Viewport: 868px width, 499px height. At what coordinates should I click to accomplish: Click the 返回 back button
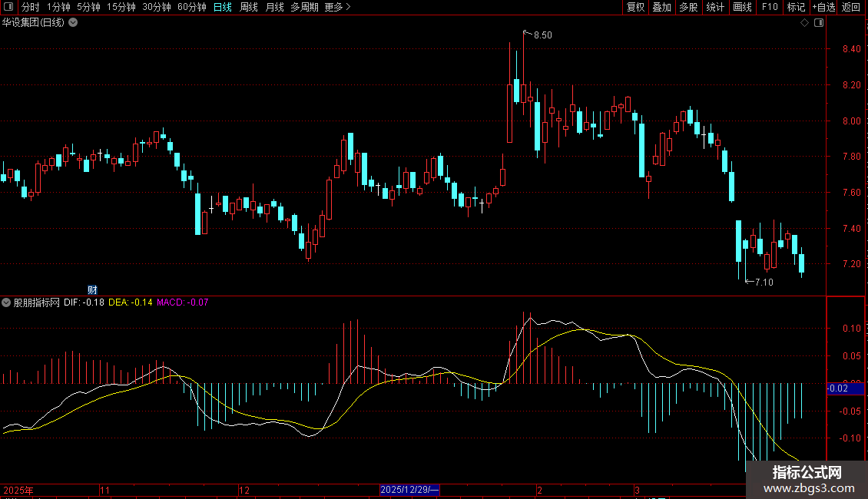click(x=851, y=7)
